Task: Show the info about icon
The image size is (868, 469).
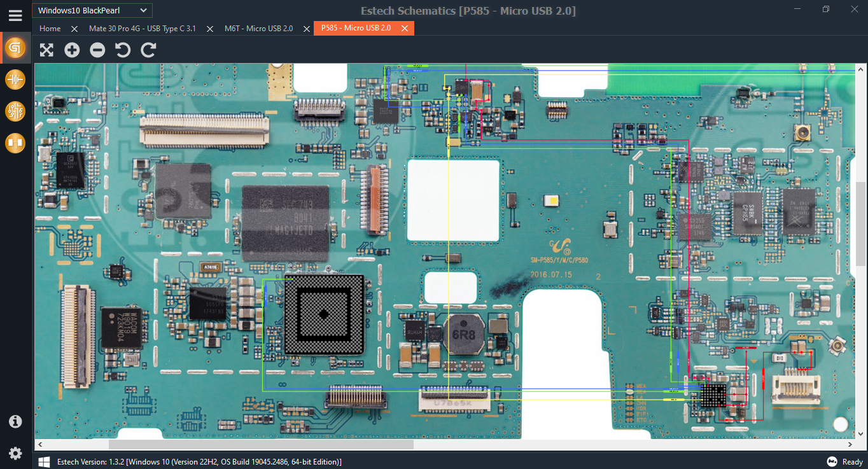Action: pos(15,421)
